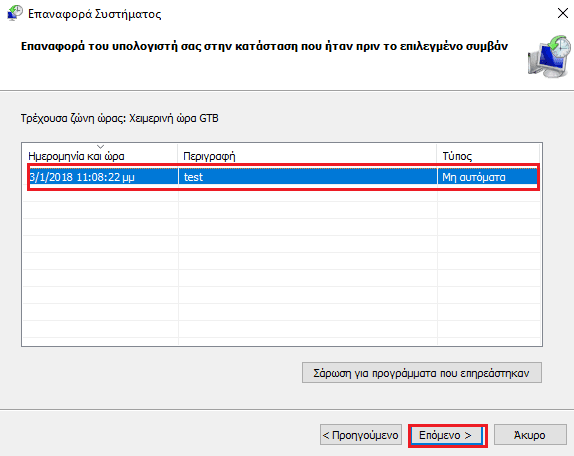Sort by the Περιγραφή column header

307,156
